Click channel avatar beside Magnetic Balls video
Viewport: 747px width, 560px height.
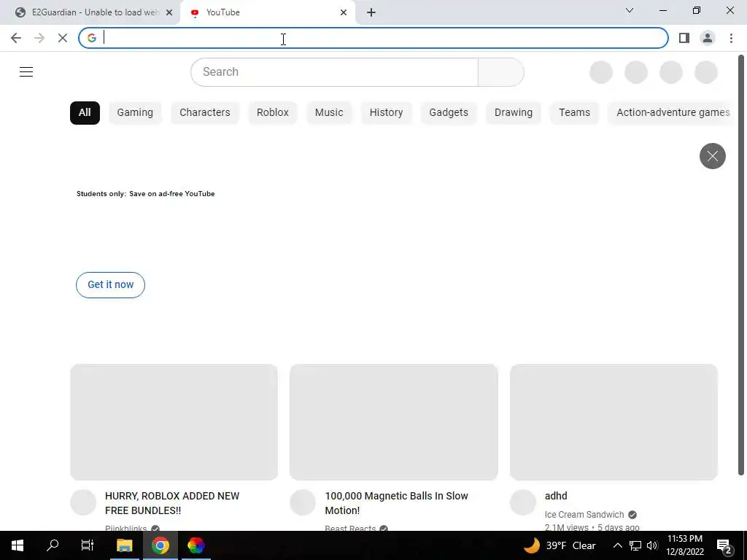(303, 502)
